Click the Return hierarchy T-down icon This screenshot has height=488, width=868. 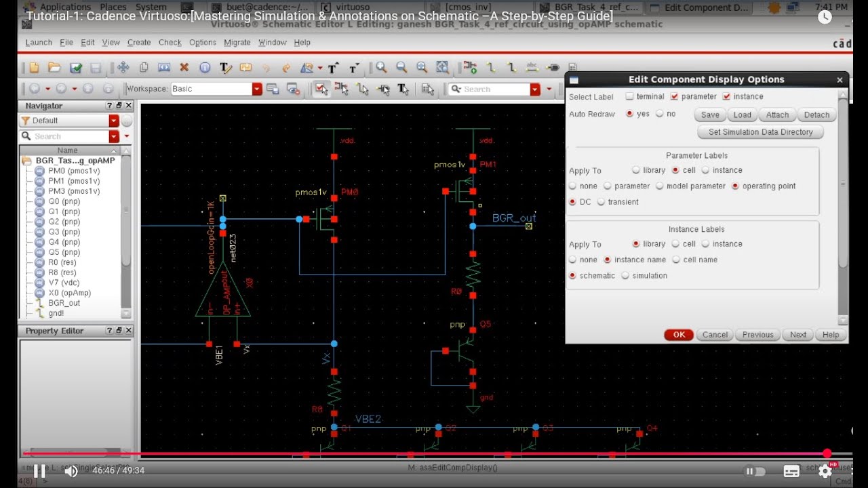tap(353, 68)
